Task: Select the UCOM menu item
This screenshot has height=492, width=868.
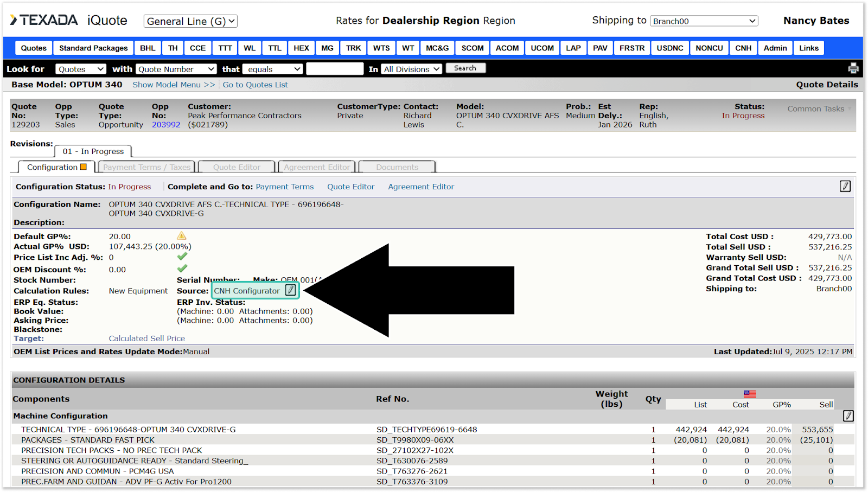Action: [542, 48]
